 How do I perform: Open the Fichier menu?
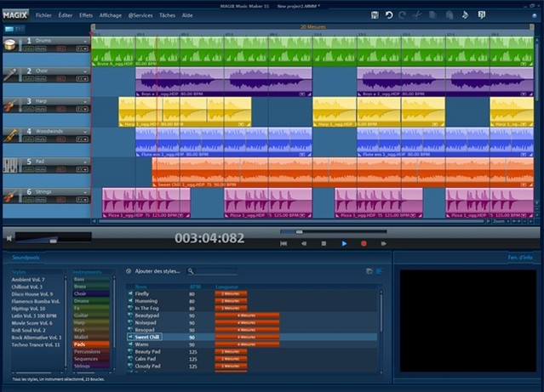point(43,15)
